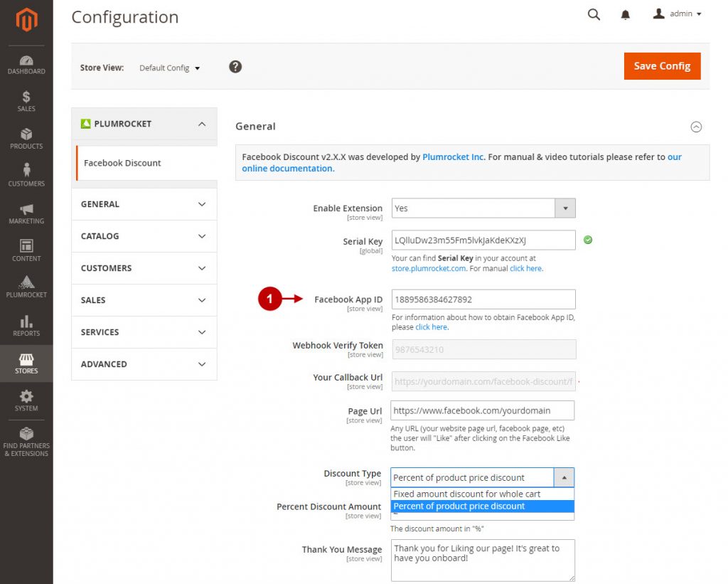Screen dimensions: 728x584
Task: Select Percent of product price discount option
Action: click(483, 506)
